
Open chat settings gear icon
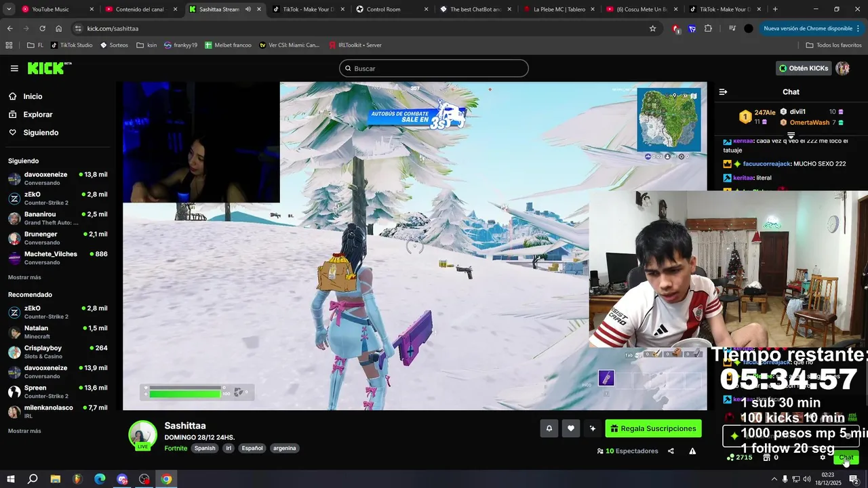(823, 457)
